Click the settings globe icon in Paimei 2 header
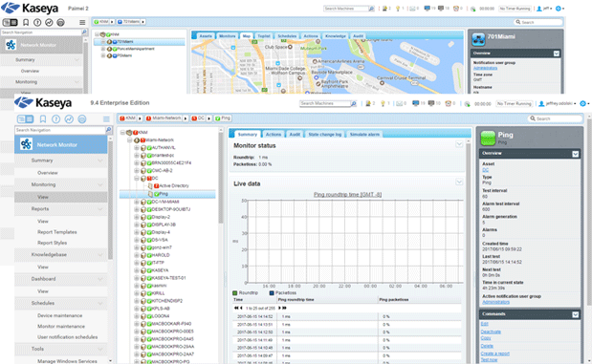Viewport: 592px width, 364px height. 559,9
